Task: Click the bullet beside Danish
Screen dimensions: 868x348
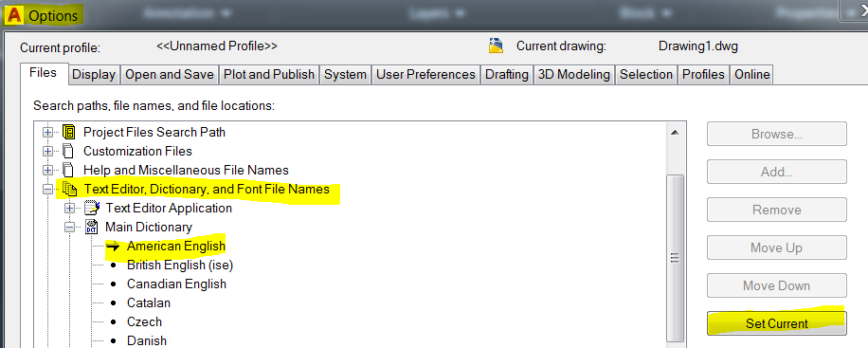Action: (x=114, y=340)
